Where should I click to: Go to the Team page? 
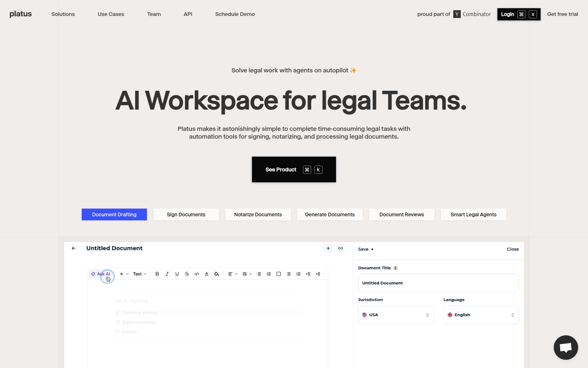(x=154, y=14)
